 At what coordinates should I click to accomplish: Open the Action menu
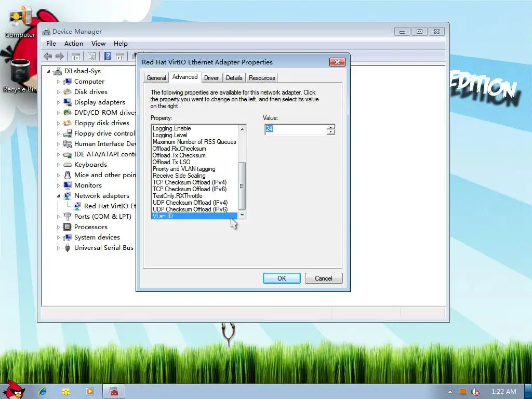coord(74,44)
